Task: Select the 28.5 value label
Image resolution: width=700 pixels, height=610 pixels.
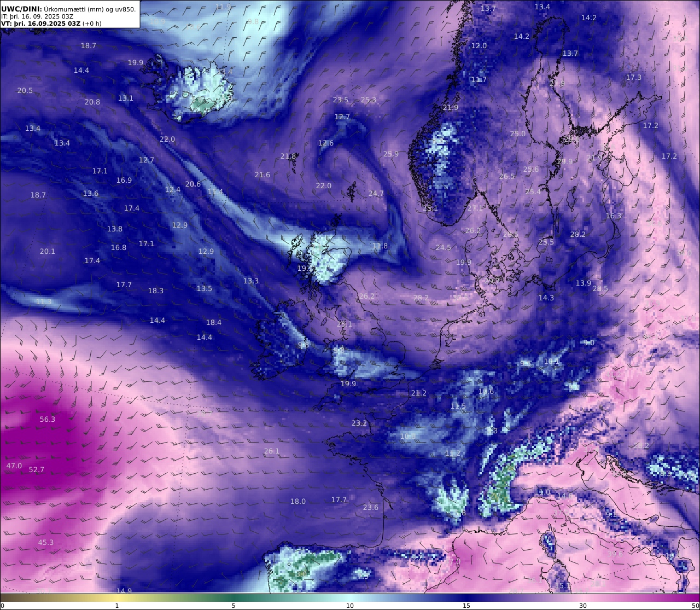Action: tap(600, 289)
